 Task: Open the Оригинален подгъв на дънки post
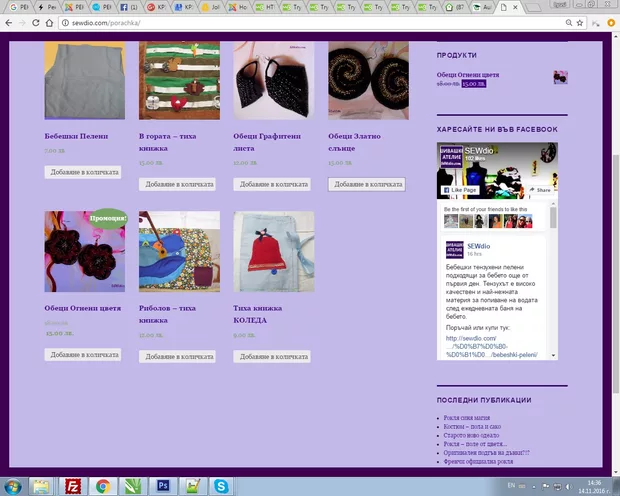tap(486, 452)
